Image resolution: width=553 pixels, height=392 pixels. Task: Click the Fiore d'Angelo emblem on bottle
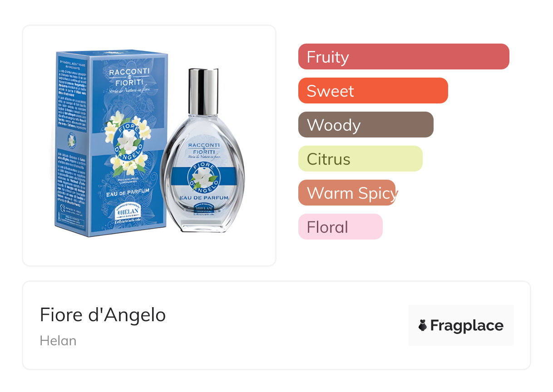coord(204,177)
